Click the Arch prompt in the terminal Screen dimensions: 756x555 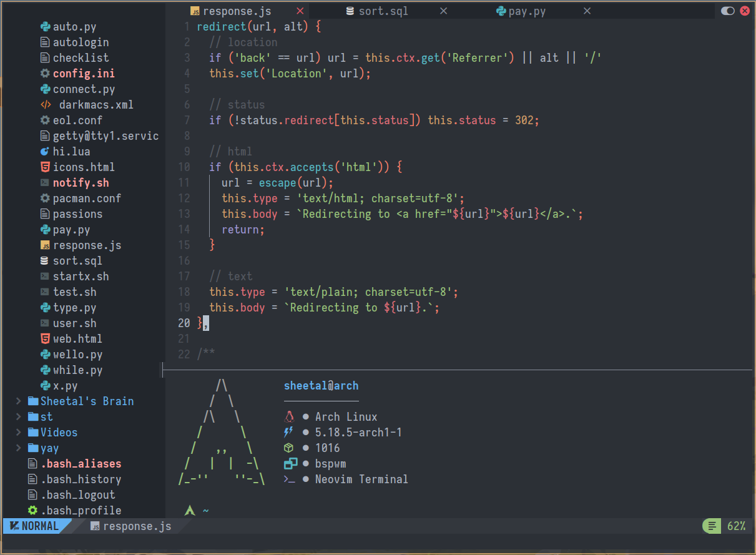(x=190, y=511)
